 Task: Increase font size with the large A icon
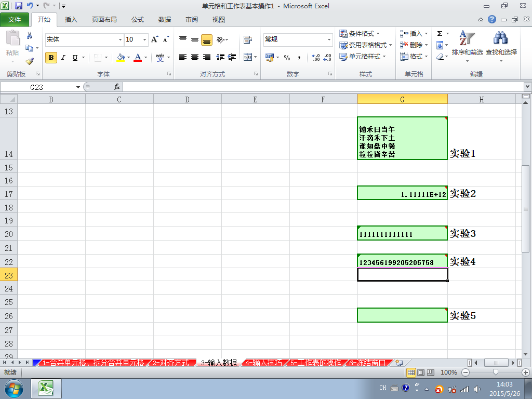click(155, 39)
